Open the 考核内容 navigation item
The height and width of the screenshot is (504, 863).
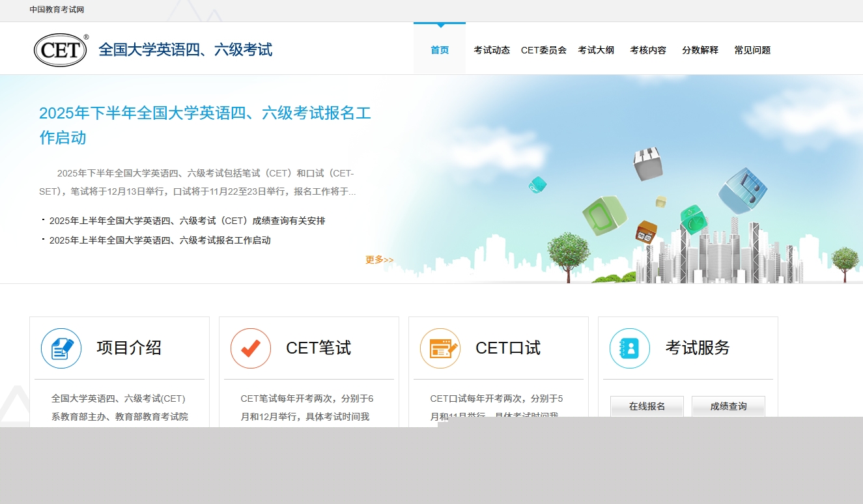coord(648,50)
